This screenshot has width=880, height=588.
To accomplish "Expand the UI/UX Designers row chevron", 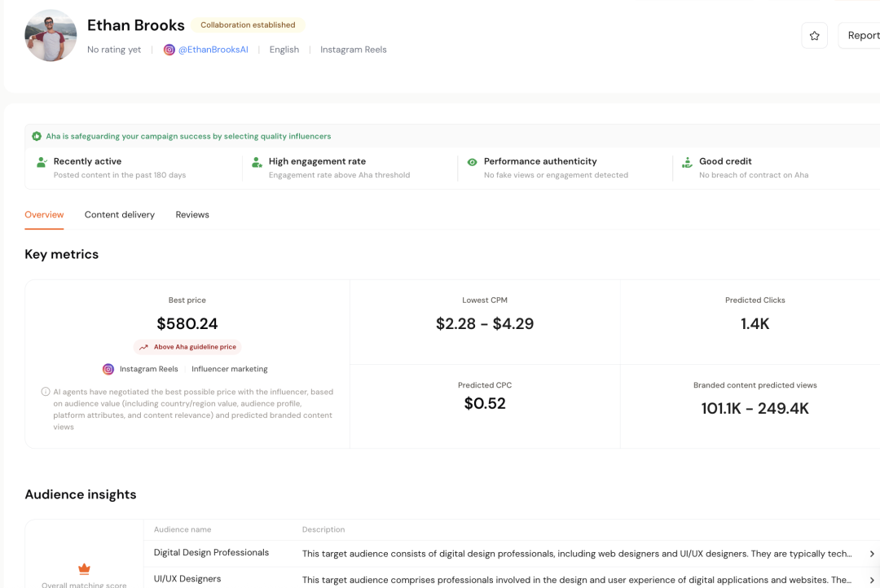I will (872, 580).
